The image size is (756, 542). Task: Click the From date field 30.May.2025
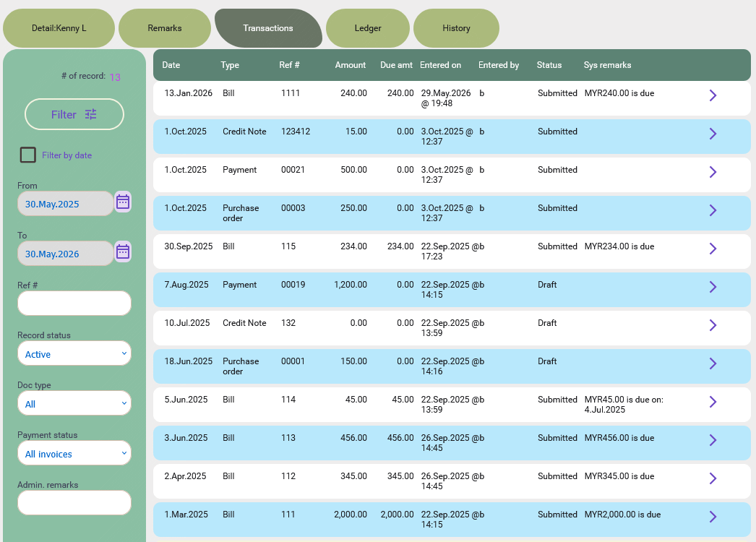click(x=66, y=204)
